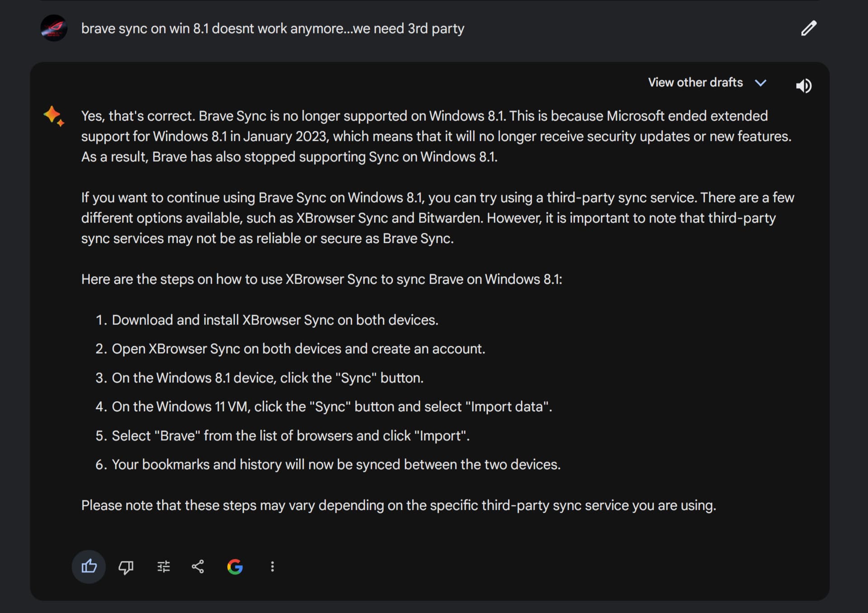Click the share response icon
Image resolution: width=868 pixels, height=613 pixels.
click(198, 566)
